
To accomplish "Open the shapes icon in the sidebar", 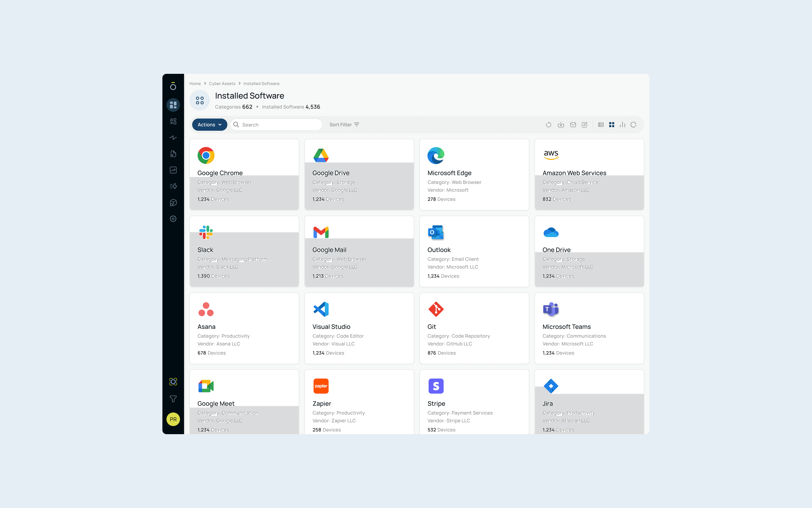I will [x=173, y=121].
